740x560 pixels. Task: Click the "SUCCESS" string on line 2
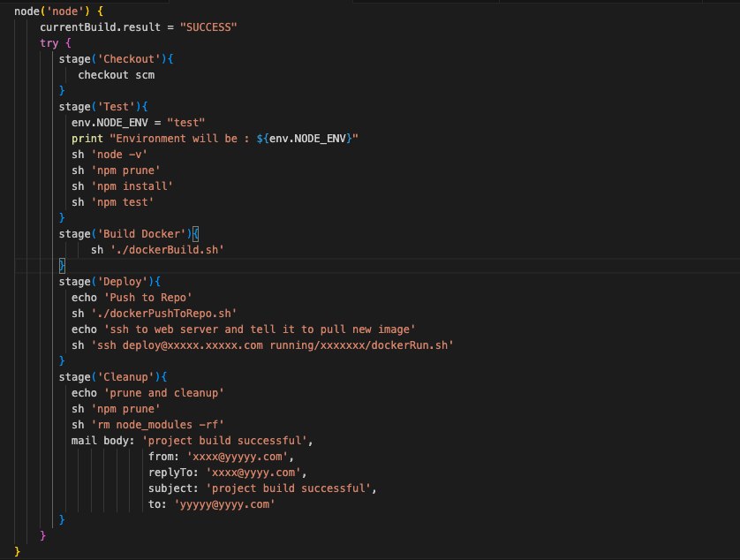click(x=208, y=26)
